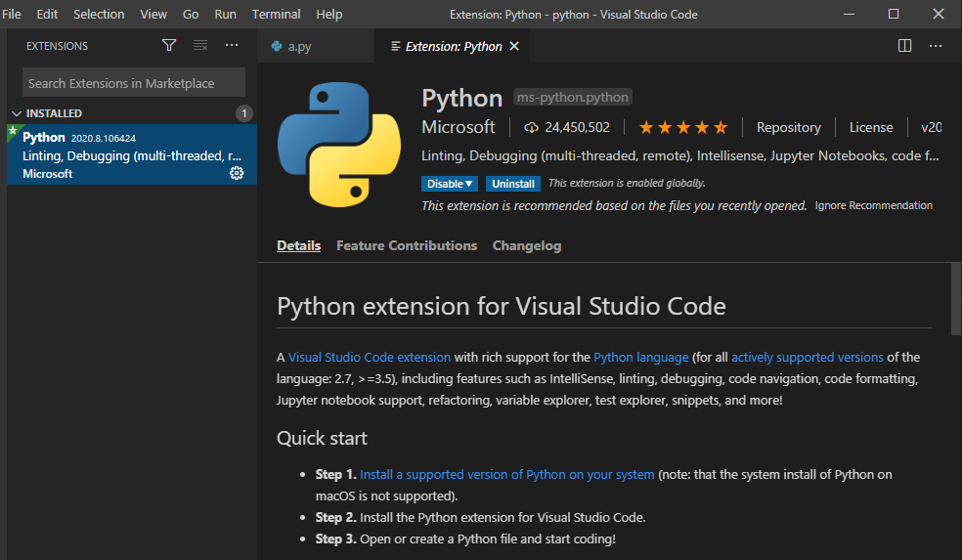Viewport: 962px width, 560px height.
Task: Open the Terminal menu
Action: pyautogui.click(x=276, y=14)
